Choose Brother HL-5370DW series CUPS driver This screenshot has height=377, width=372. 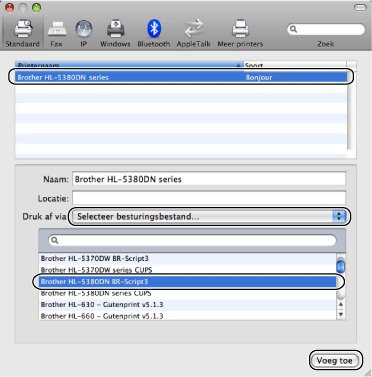187,270
